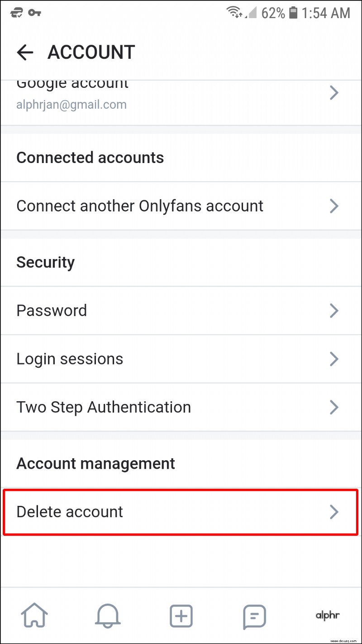Open the Password setting

(181, 311)
